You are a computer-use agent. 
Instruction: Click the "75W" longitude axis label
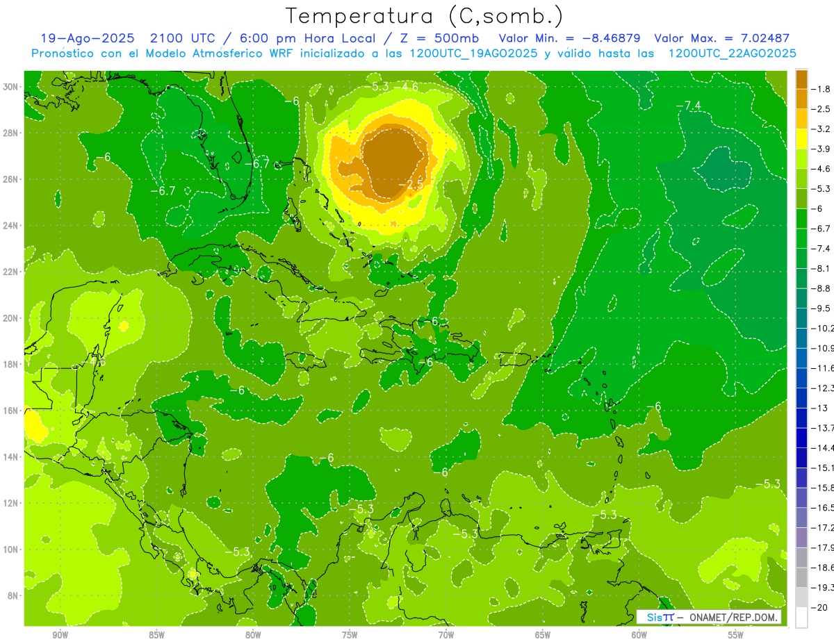(350, 635)
